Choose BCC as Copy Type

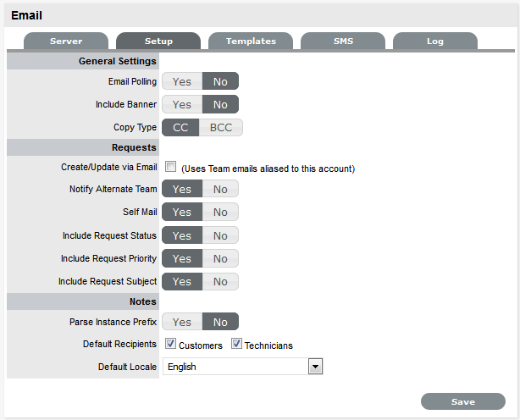221,128
